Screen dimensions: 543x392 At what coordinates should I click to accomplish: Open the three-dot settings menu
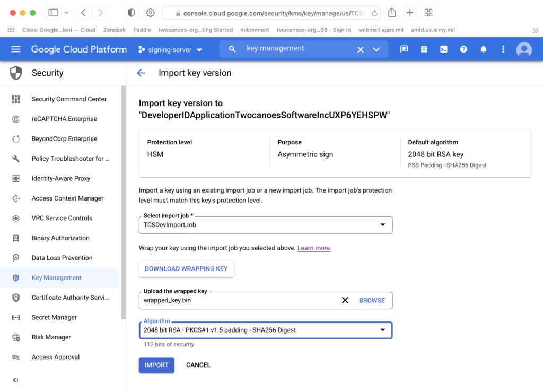pyautogui.click(x=503, y=49)
